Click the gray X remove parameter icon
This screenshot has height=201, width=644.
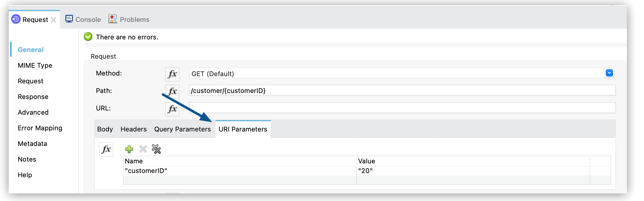point(143,149)
